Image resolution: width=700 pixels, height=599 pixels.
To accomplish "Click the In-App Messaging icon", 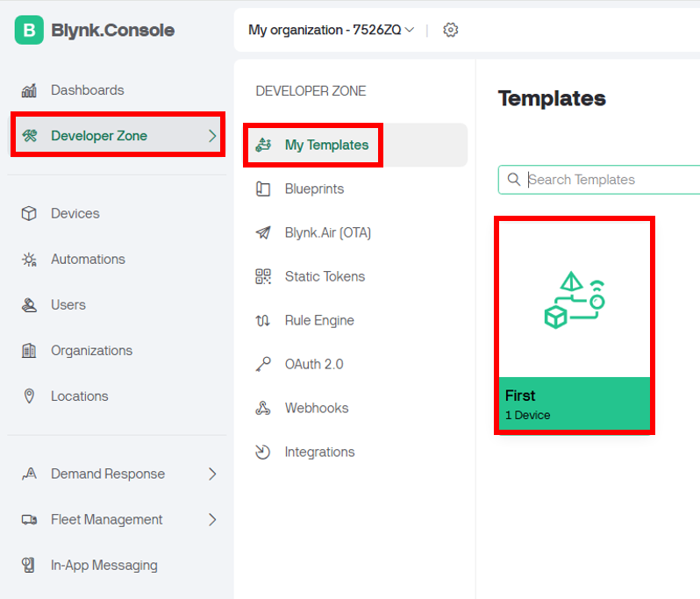I will click(x=29, y=565).
